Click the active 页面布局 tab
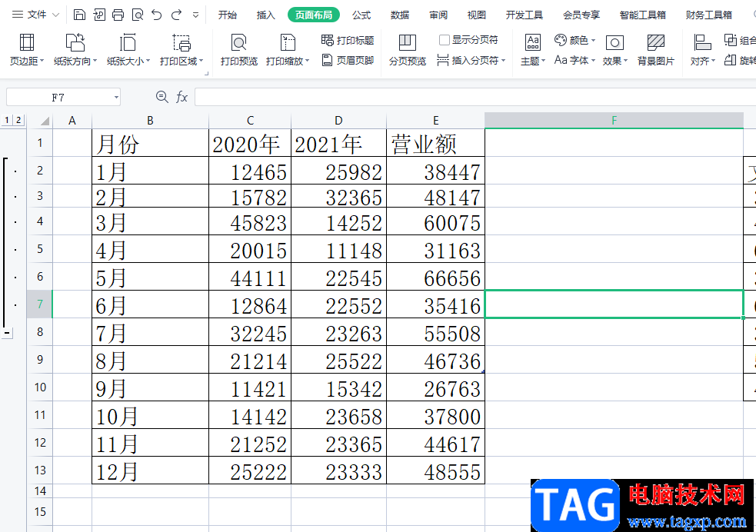756x532 pixels. [x=313, y=15]
